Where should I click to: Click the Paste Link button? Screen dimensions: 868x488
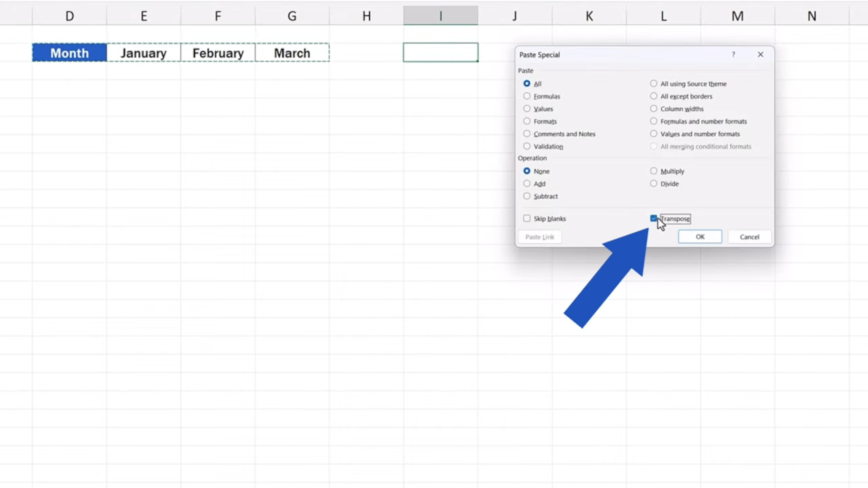[x=540, y=236]
